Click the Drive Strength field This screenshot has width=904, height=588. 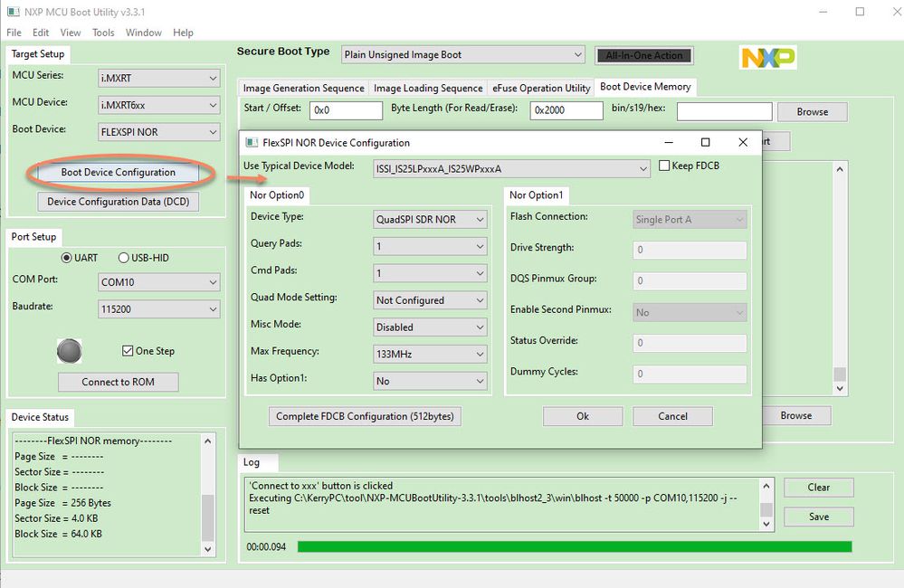tap(690, 250)
